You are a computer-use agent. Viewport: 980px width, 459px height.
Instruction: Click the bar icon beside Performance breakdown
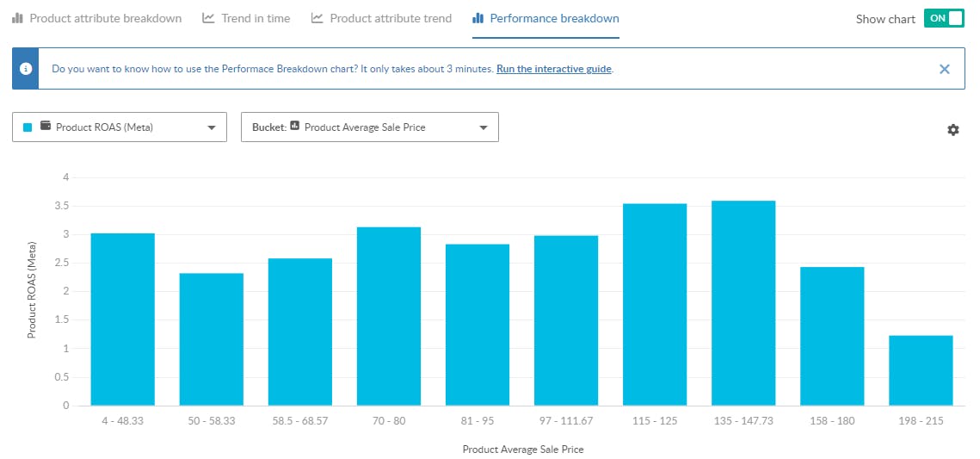pos(478,18)
